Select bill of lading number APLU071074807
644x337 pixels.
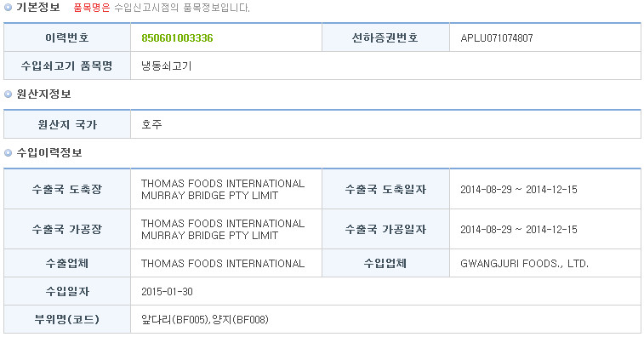497,38
